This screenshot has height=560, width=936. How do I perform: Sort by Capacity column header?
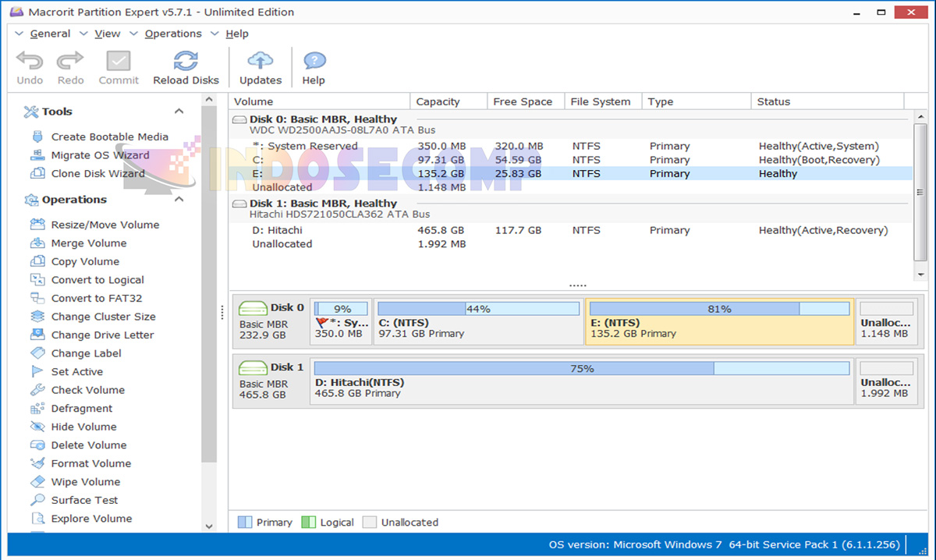coord(449,101)
